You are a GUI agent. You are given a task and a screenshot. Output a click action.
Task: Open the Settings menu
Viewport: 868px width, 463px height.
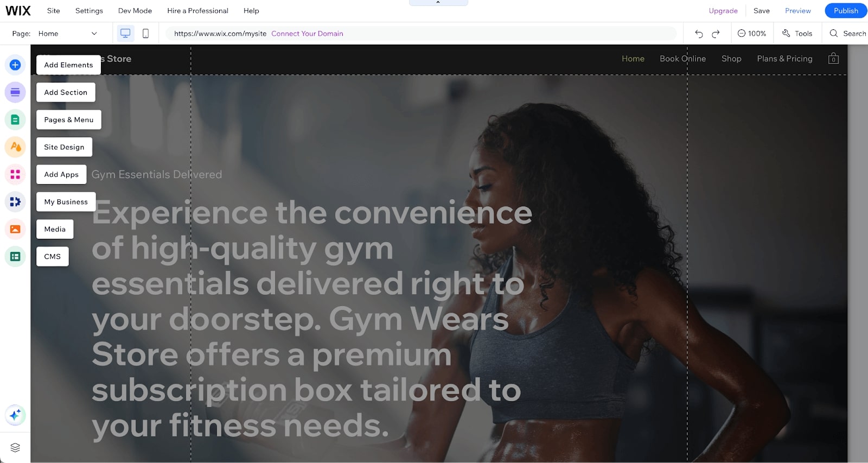[89, 11]
